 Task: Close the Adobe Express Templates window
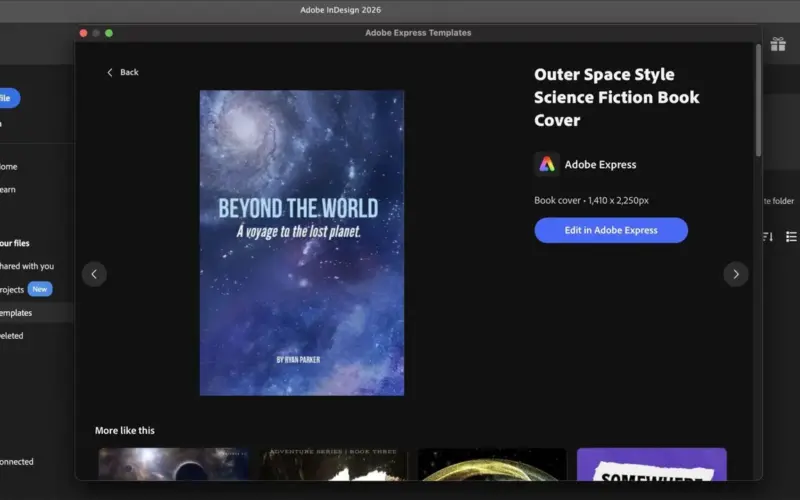83,33
